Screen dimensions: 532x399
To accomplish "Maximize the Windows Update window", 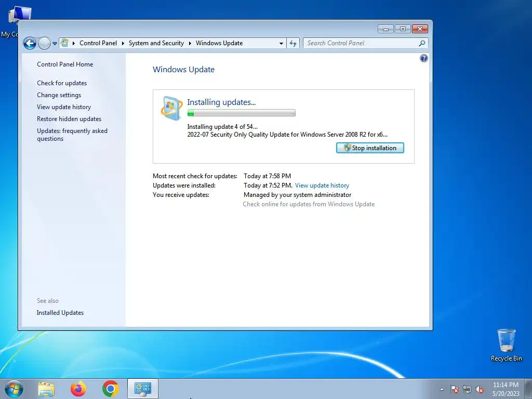I will (x=403, y=29).
